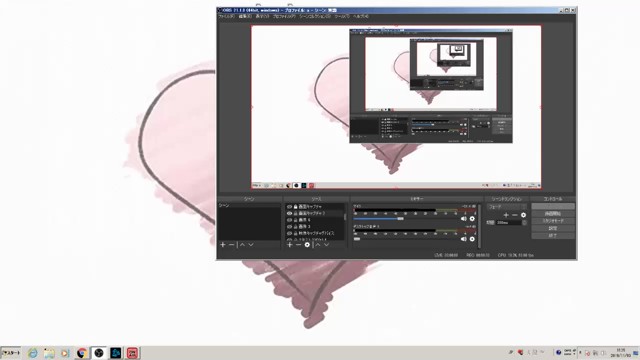The image size is (640, 360).
Task: Open source properties with the gear icon
Action: [x=307, y=244]
